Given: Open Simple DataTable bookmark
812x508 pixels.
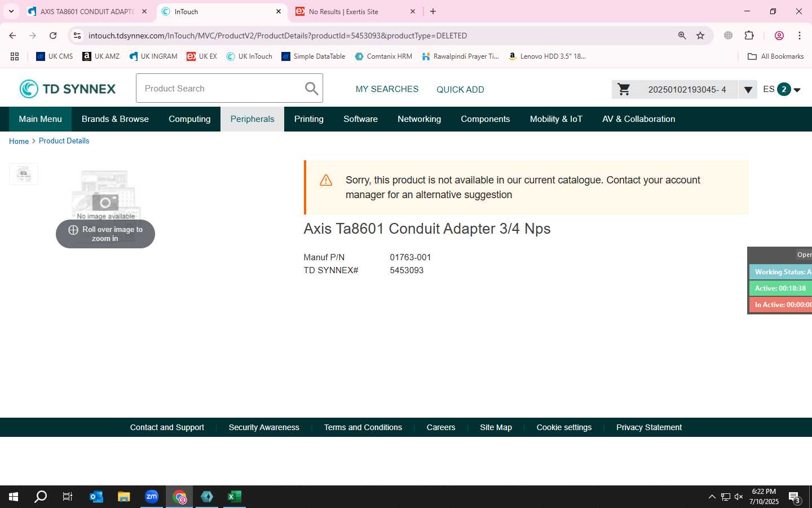Looking at the screenshot, I should point(314,56).
